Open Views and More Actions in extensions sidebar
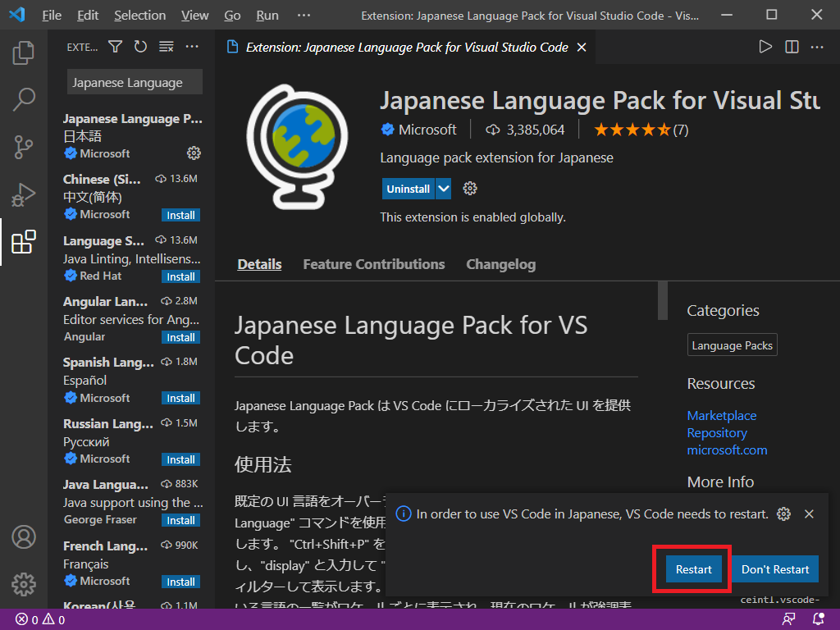 (x=192, y=47)
